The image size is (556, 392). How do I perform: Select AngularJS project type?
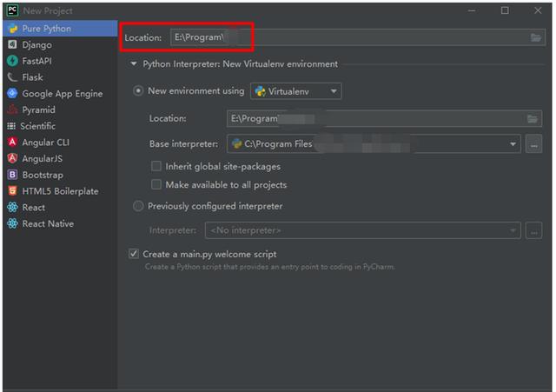point(60,158)
